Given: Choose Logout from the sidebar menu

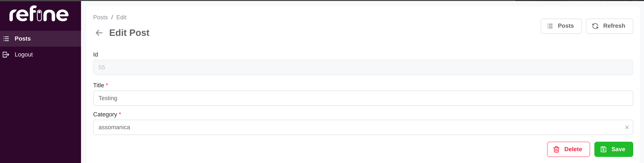Looking at the screenshot, I should (x=41, y=54).
